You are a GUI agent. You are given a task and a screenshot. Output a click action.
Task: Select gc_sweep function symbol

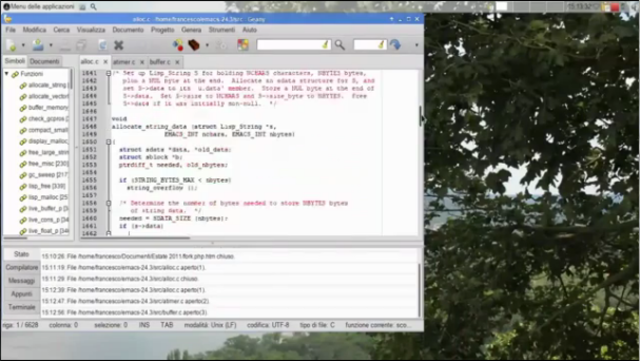tap(48, 175)
